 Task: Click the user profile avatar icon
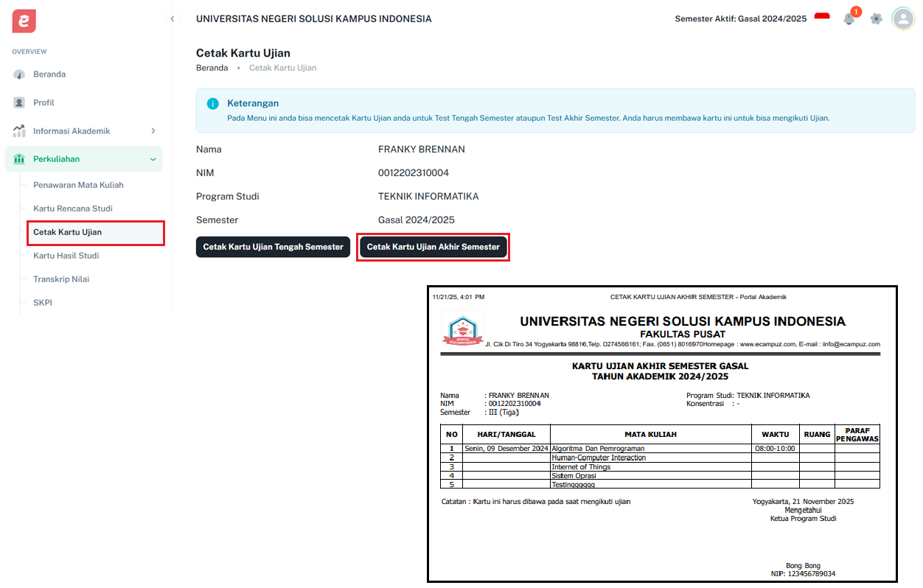click(902, 18)
